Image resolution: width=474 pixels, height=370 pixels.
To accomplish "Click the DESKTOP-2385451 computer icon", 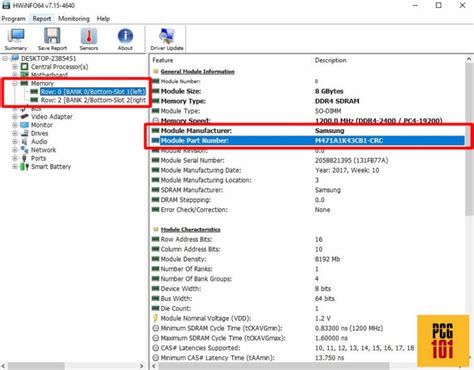I will pyautogui.click(x=15, y=58).
